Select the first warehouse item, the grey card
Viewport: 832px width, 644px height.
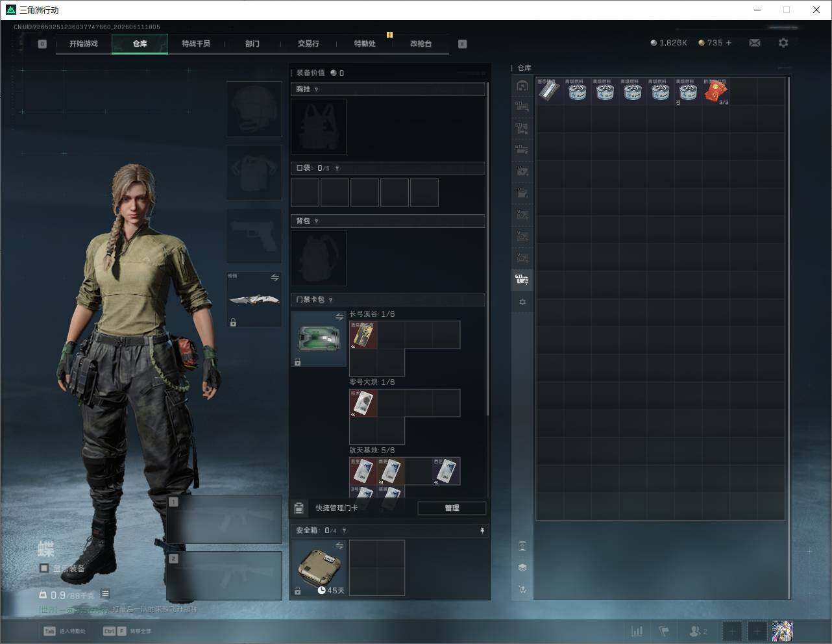(550, 92)
